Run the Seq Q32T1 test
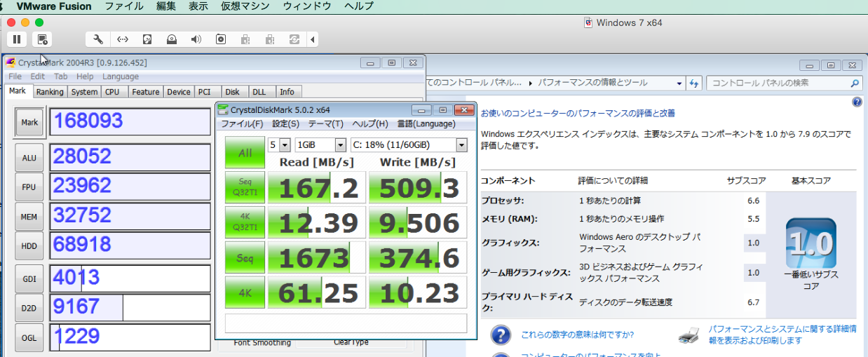Image resolution: width=868 pixels, height=357 pixels. coord(245,187)
